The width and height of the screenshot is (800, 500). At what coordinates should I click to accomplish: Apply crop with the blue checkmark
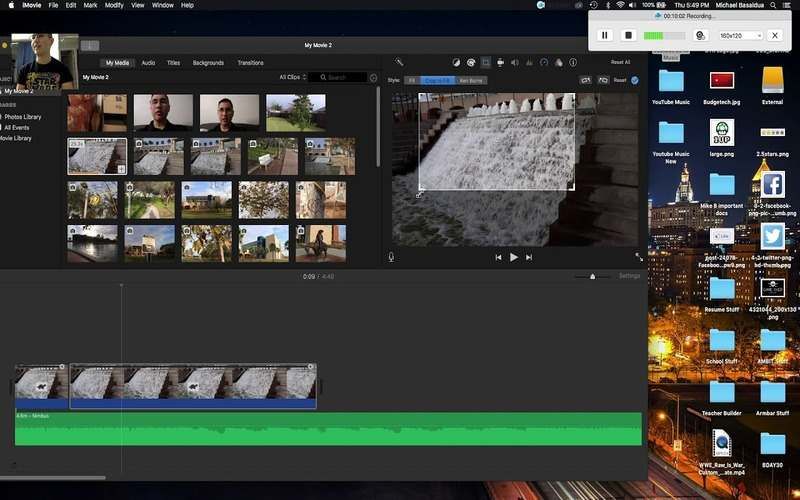tap(634, 79)
